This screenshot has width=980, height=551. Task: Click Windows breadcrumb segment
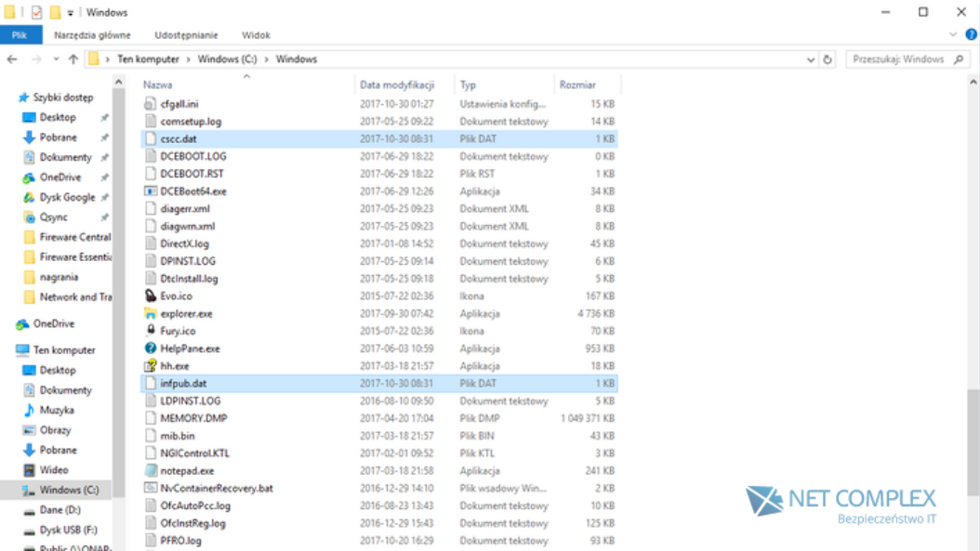point(297,59)
